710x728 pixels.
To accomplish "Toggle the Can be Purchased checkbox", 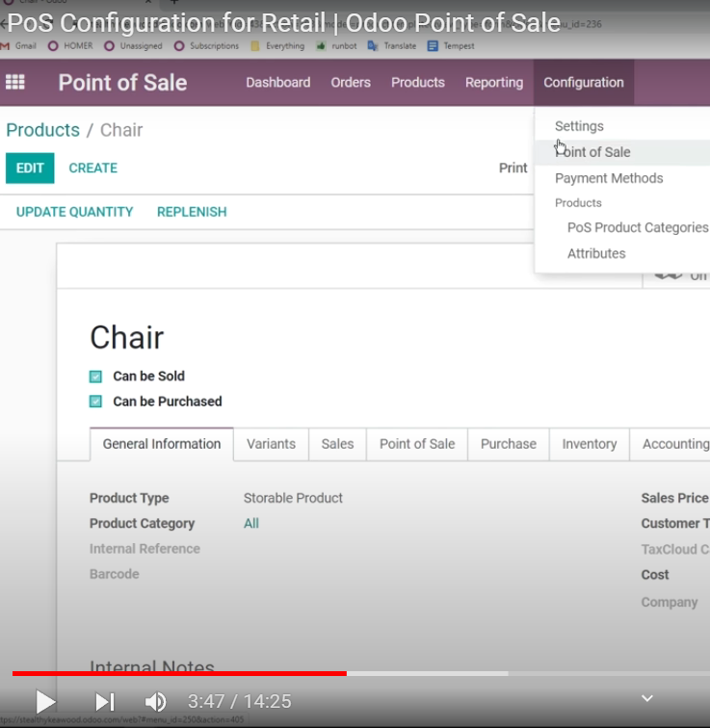I will [95, 402].
